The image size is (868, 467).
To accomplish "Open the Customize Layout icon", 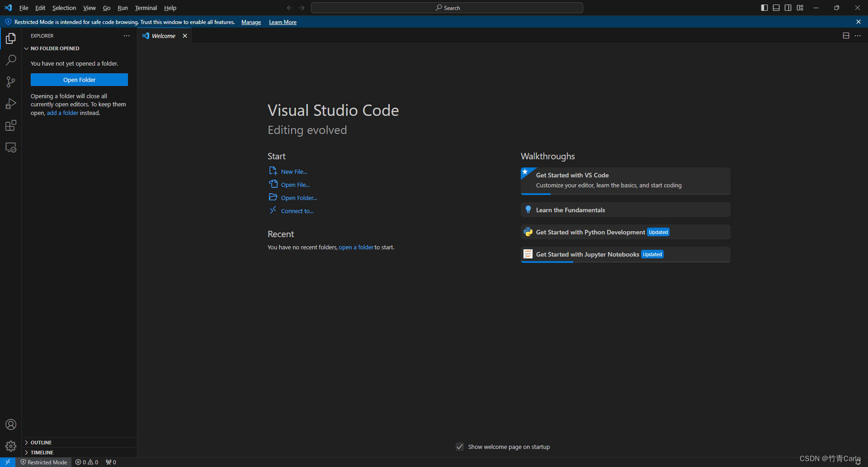I will 800,8.
